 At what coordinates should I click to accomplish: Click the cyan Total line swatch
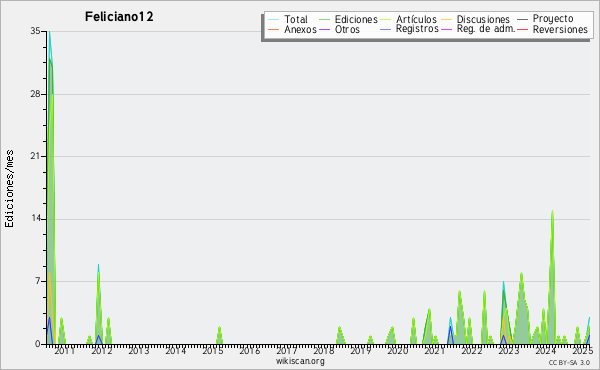[x=274, y=19]
